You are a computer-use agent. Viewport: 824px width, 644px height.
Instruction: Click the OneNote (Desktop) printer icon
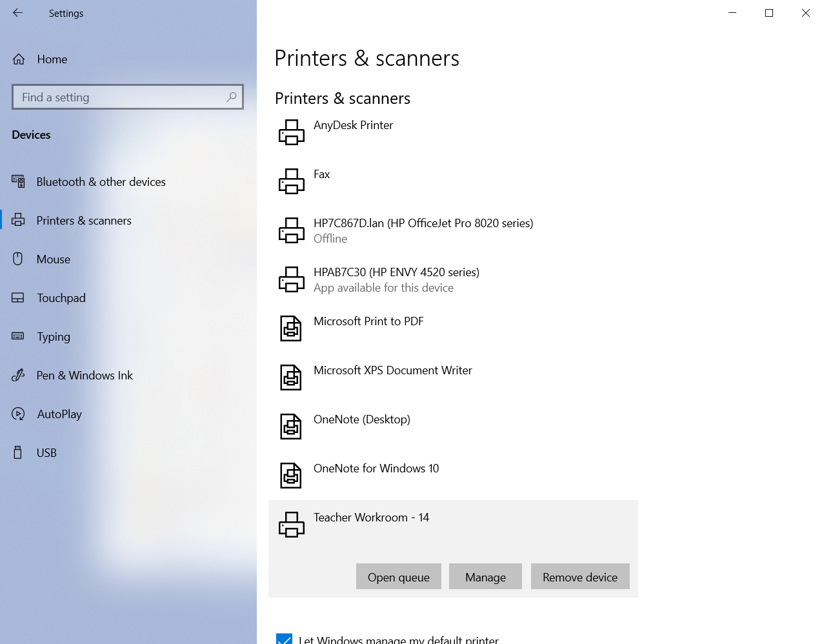pyautogui.click(x=291, y=427)
